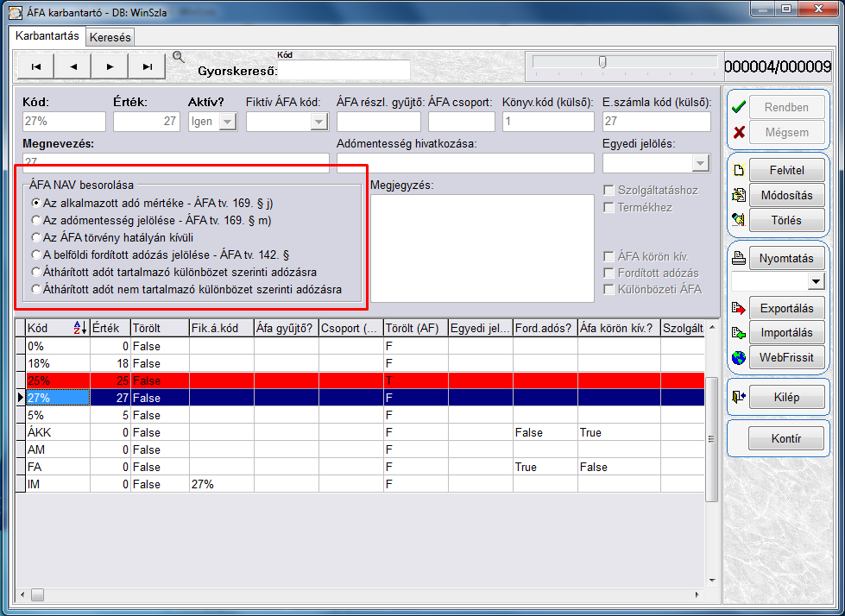Click the Nyomtatás printer button

[777, 258]
